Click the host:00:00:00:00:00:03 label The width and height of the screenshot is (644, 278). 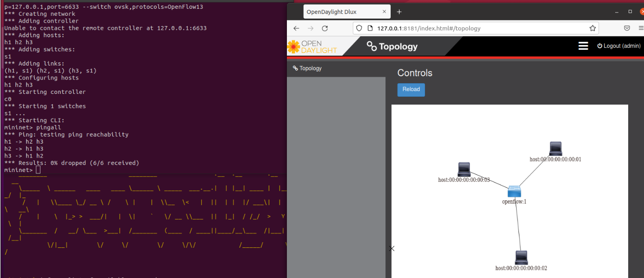464,180
